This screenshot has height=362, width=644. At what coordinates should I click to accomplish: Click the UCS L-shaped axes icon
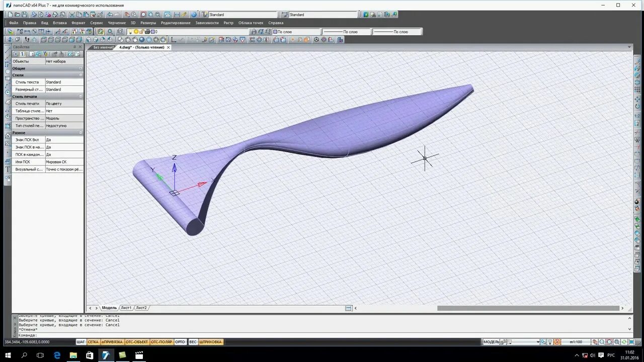(173, 39)
